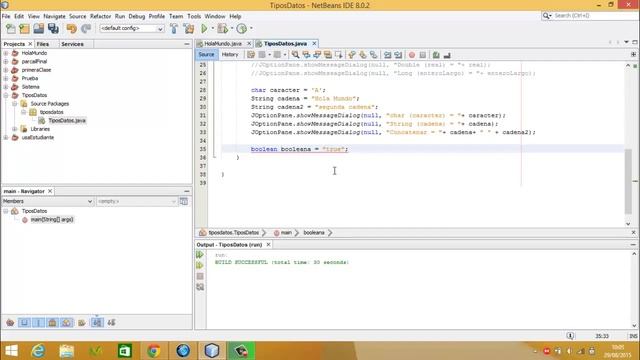The image size is (640, 360).
Task: Click the Source view button
Action: click(206, 55)
